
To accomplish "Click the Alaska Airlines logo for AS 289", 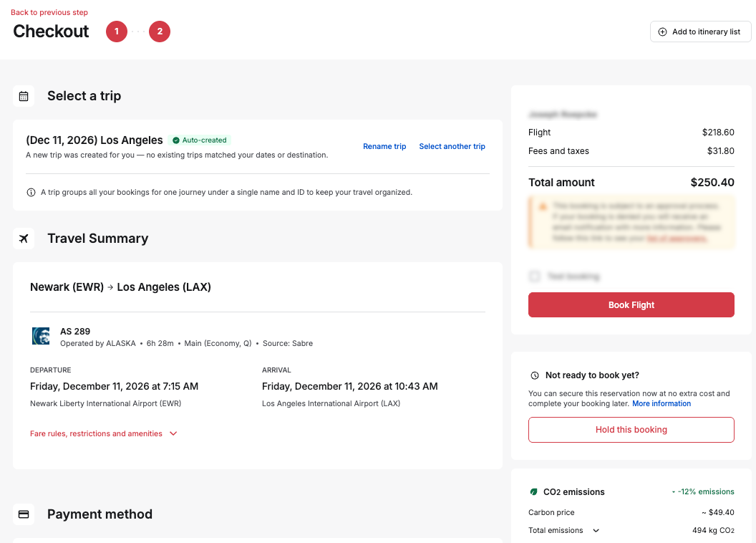I will [41, 336].
